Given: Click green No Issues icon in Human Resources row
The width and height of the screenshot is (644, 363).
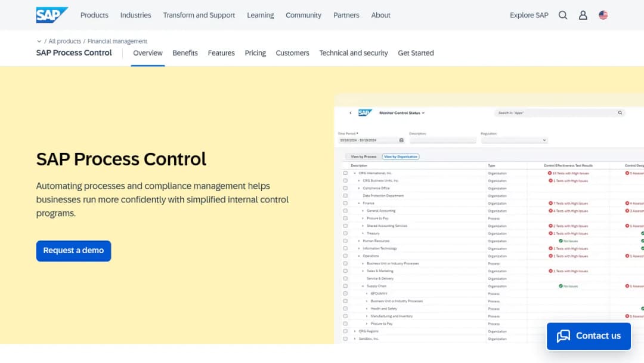Looking at the screenshot, I should click(x=561, y=241).
